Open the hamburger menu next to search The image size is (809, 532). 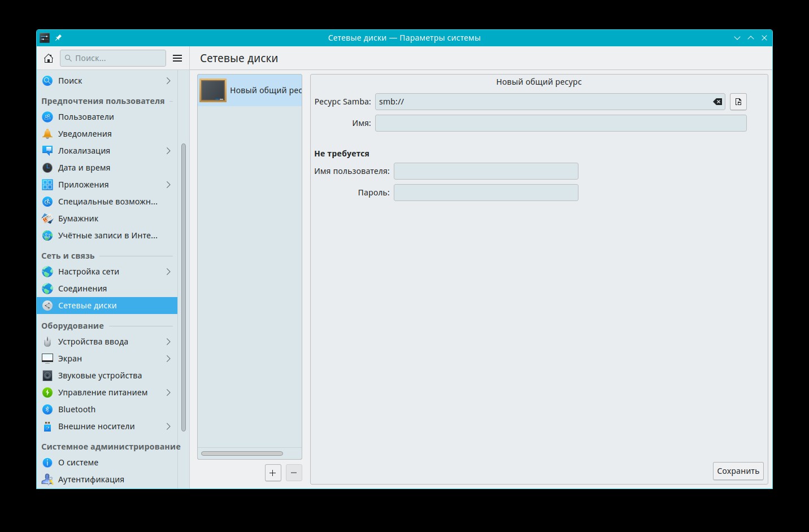click(177, 58)
